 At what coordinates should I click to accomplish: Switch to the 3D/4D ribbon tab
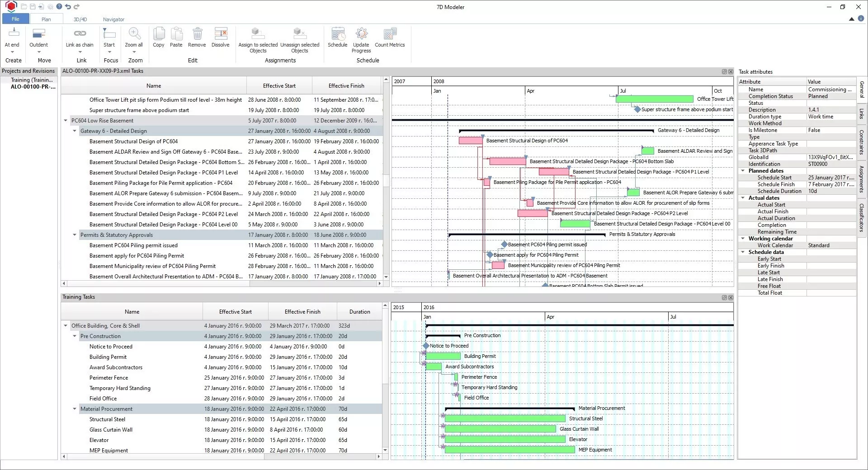[x=80, y=19]
